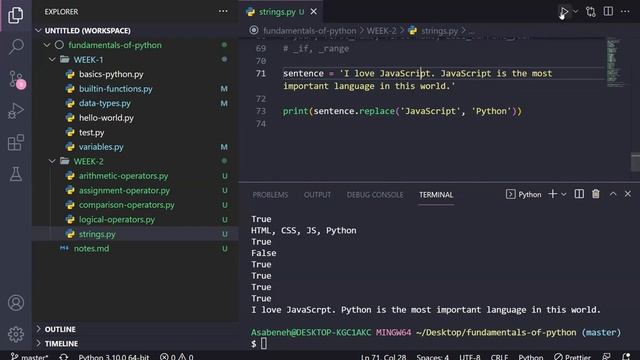Synchronize changes icon in status bar
This screenshot has width=640, height=360.
pos(63,356)
